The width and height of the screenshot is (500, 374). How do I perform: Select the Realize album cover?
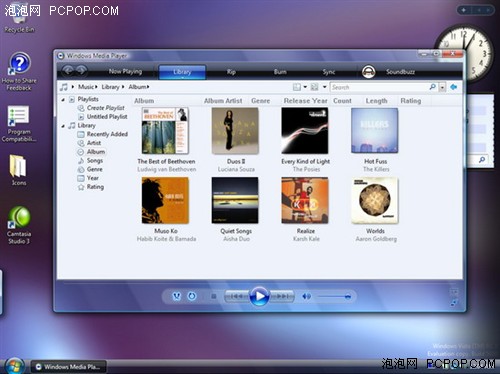tap(305, 200)
